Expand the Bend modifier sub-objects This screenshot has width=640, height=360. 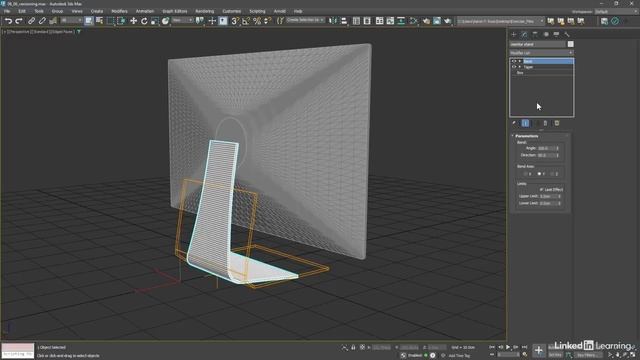point(520,61)
